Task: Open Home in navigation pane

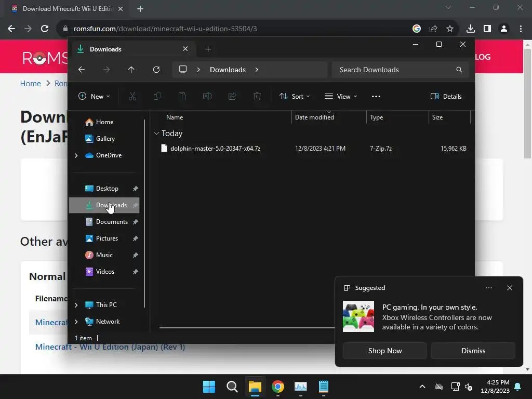Action: point(104,122)
